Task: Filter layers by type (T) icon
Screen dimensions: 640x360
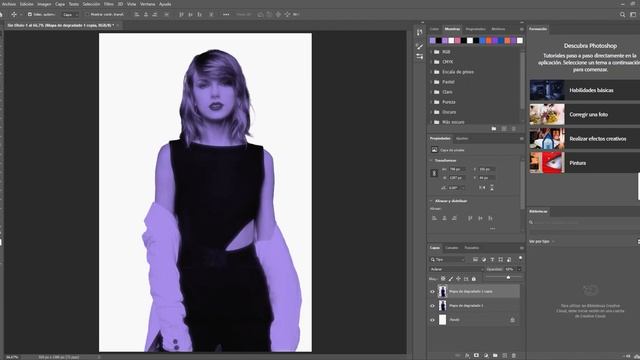Action: coord(492,260)
